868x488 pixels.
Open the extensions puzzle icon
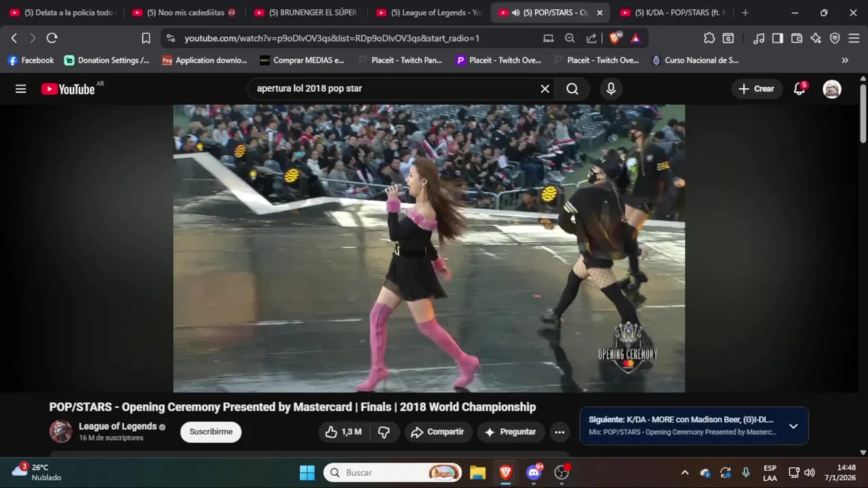[x=709, y=38]
